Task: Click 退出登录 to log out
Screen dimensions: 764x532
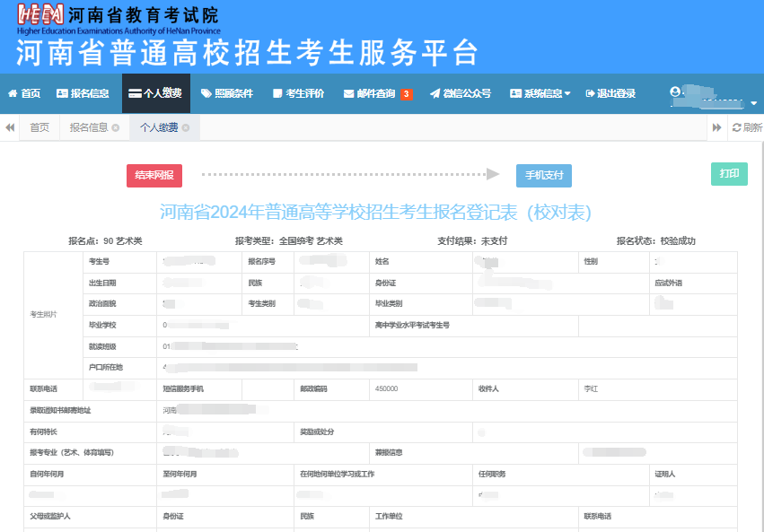Action: [610, 93]
